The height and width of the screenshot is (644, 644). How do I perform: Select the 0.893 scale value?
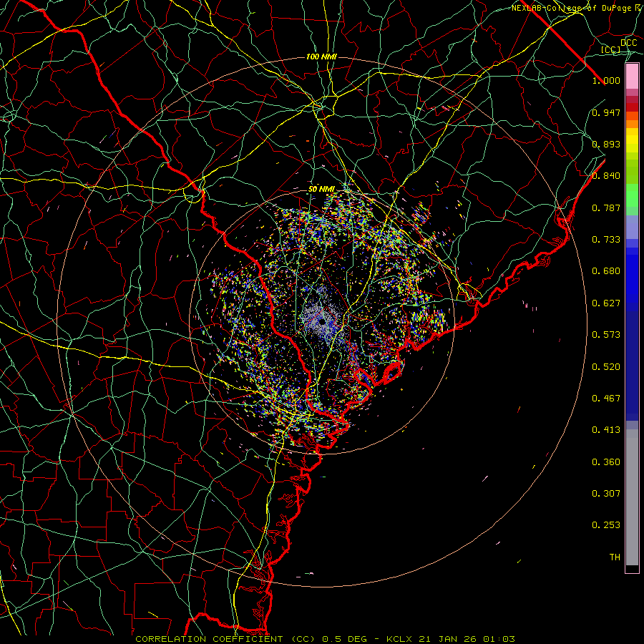606,144
